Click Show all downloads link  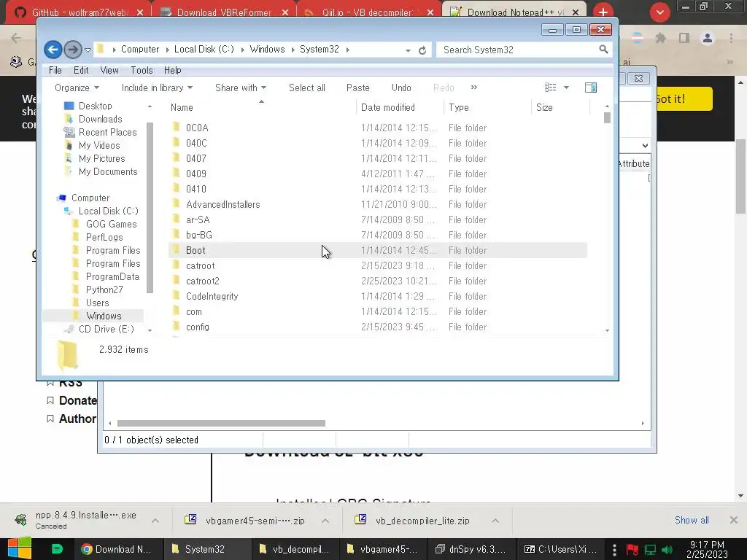click(692, 520)
